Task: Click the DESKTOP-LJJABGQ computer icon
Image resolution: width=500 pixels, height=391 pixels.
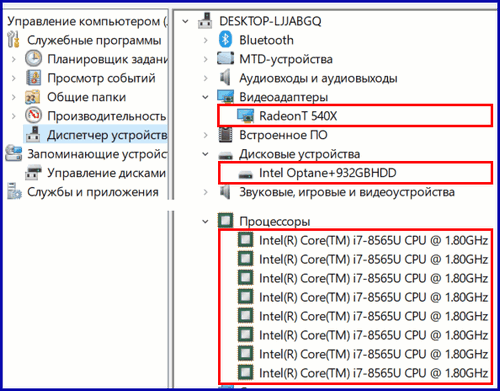Action: pos(205,21)
